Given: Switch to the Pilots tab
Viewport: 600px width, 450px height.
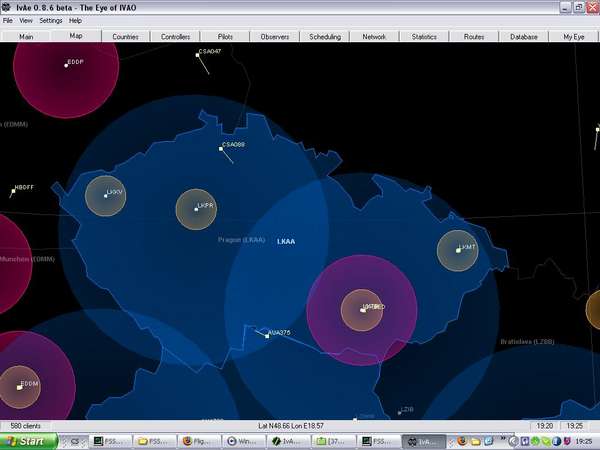Looking at the screenshot, I should coord(225,36).
